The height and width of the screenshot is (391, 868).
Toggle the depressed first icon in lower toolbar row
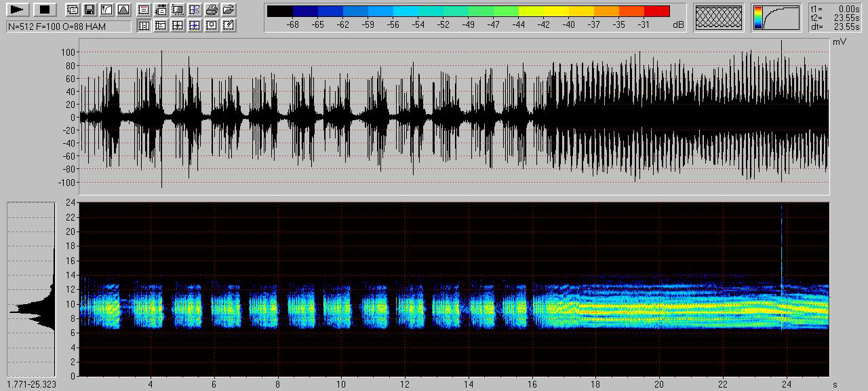pos(144,26)
